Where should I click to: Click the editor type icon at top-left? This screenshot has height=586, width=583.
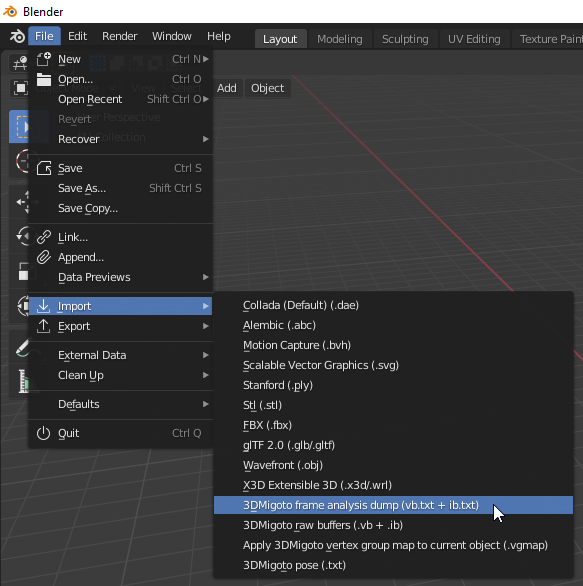coord(19,63)
